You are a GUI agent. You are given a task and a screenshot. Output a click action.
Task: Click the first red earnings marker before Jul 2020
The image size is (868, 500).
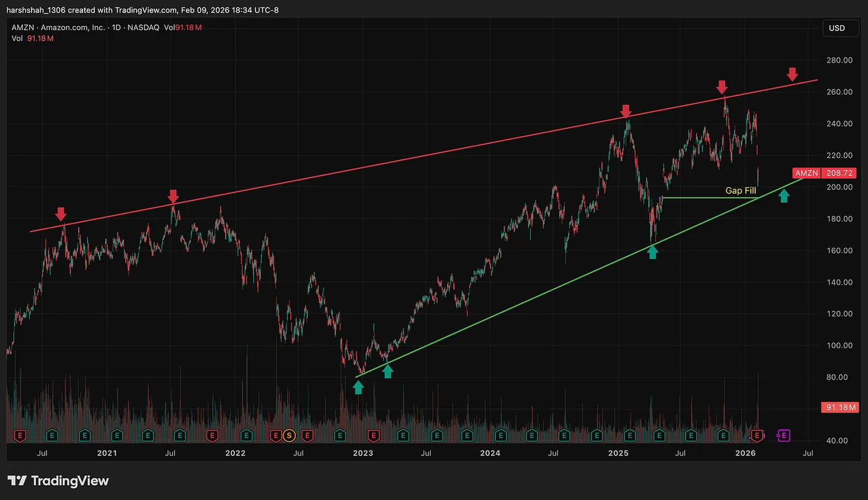tap(20, 435)
